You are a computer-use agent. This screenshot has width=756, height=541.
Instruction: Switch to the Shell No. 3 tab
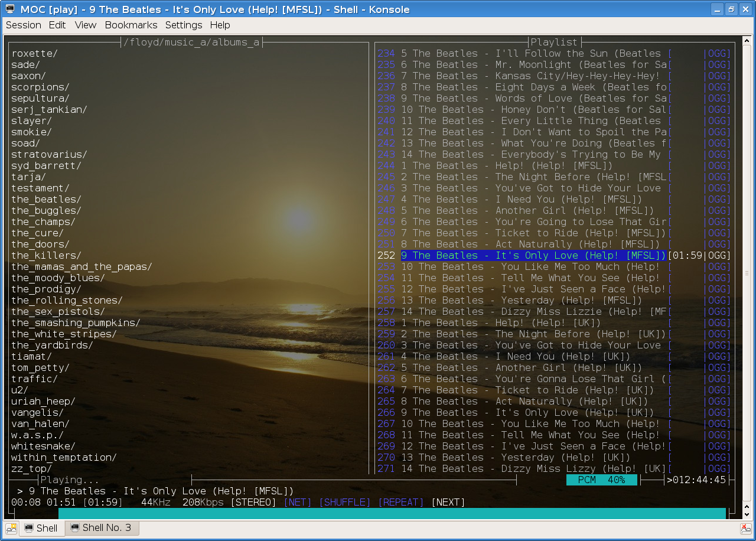[x=102, y=527]
